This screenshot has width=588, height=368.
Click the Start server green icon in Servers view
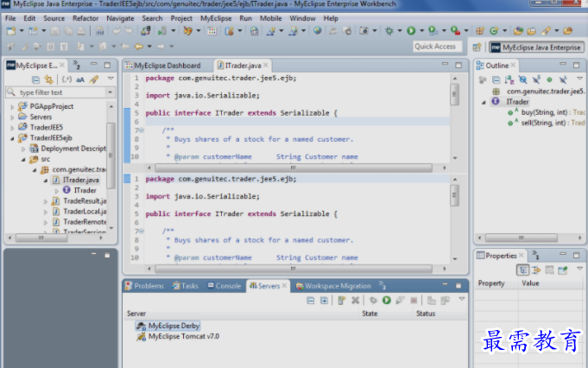pyautogui.click(x=387, y=300)
